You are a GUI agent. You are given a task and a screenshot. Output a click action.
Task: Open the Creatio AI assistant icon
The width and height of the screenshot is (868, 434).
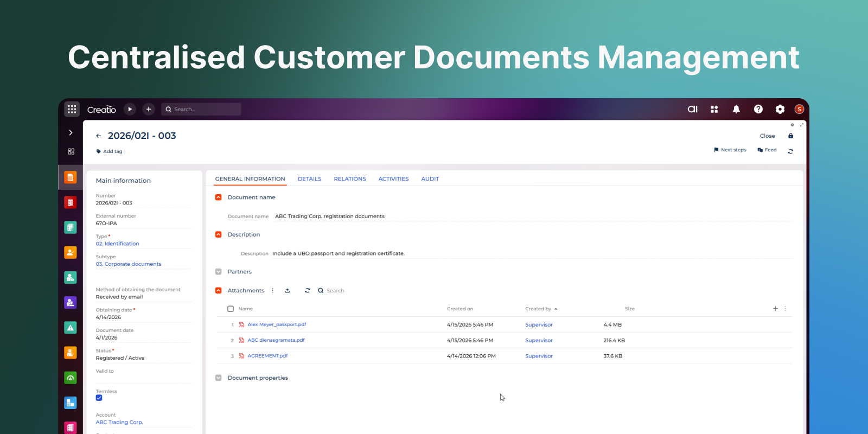[x=693, y=109]
